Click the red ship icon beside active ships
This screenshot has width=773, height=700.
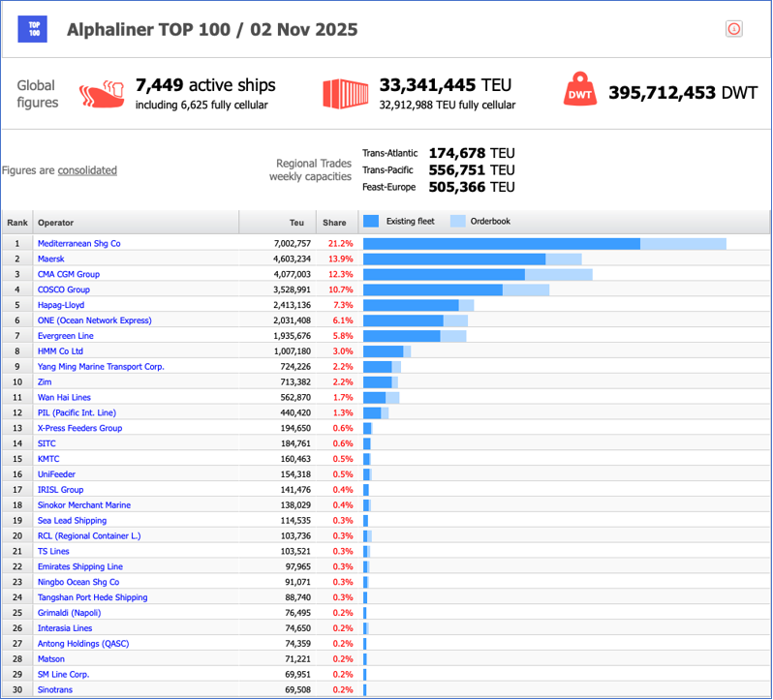pos(103,94)
